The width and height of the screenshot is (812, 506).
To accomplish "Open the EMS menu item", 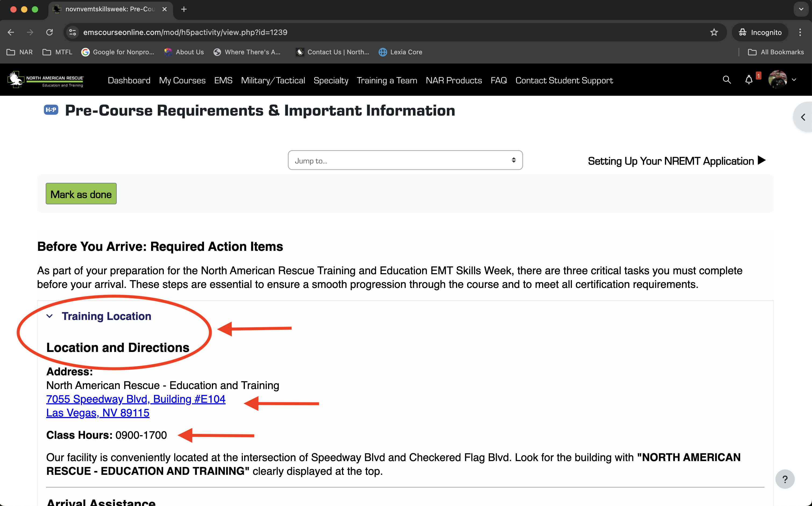I will [223, 80].
